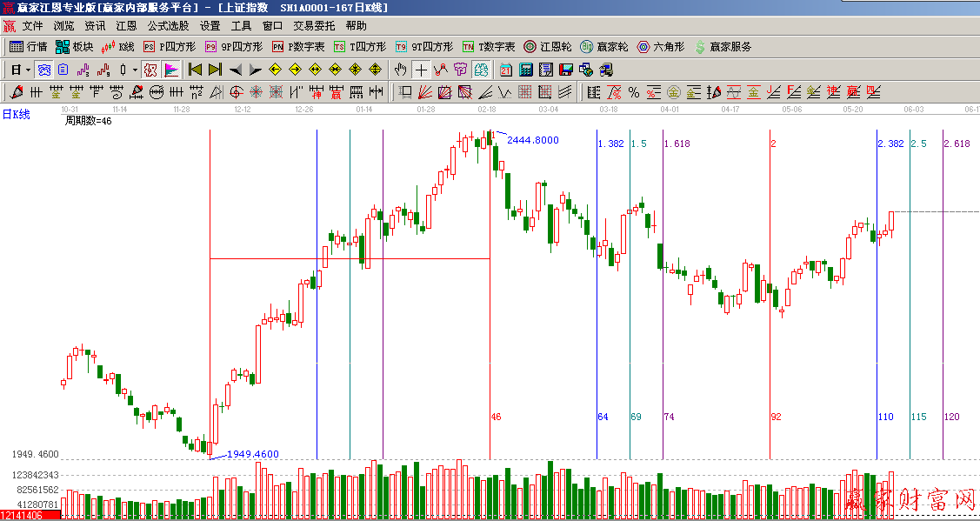Open the 公式选股 menu

point(168,26)
